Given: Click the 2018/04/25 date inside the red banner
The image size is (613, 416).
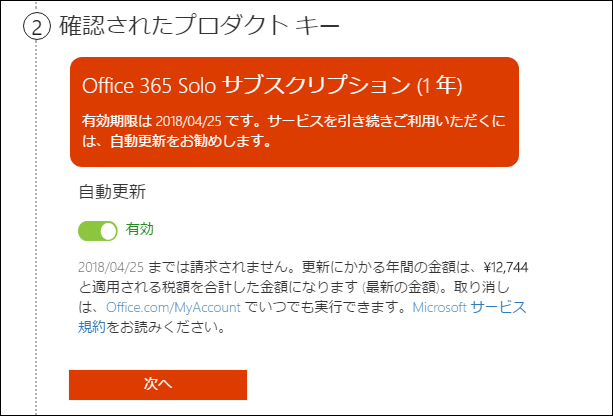Looking at the screenshot, I should click(188, 122).
